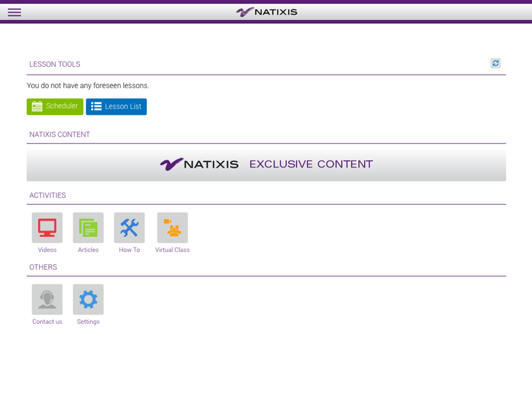Open the hamburger menu
This screenshot has height=399, width=532.
click(x=14, y=12)
